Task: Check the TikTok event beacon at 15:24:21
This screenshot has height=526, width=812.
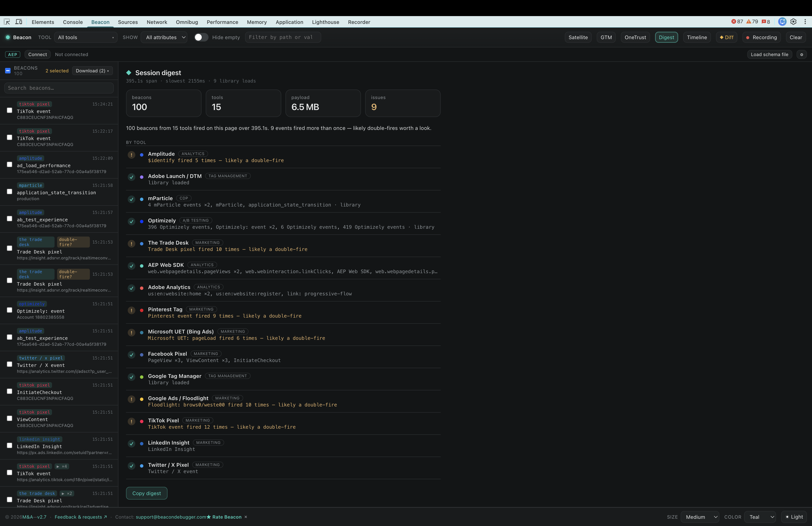Action: [10, 110]
